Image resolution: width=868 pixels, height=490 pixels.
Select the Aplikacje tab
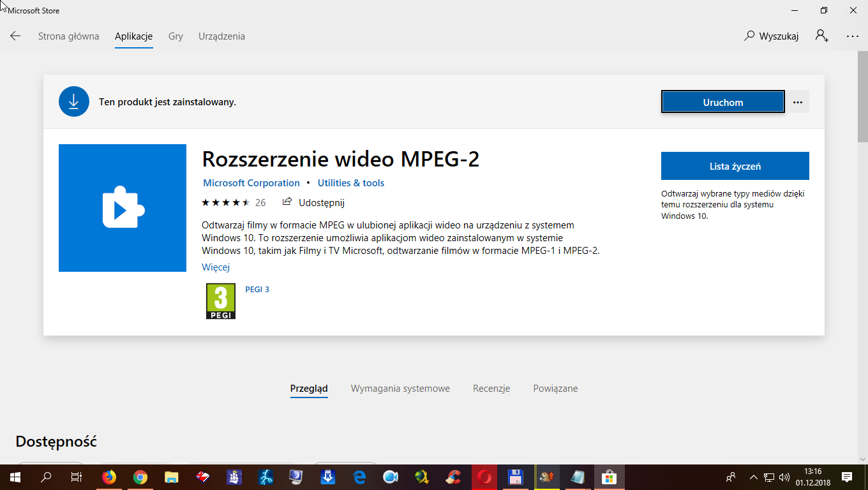coord(134,36)
